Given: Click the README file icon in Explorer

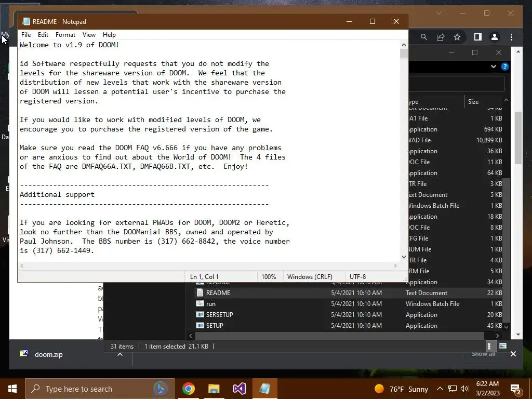Looking at the screenshot, I should click(200, 292).
